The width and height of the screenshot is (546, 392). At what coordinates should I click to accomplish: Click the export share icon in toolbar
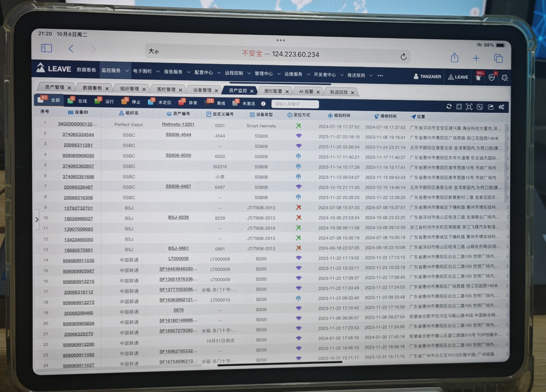(491, 107)
